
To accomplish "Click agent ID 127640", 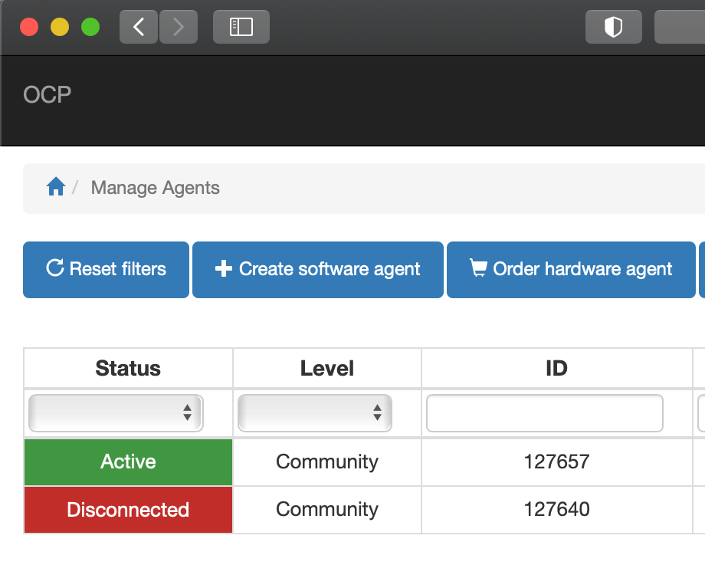I will pyautogui.click(x=556, y=509).
